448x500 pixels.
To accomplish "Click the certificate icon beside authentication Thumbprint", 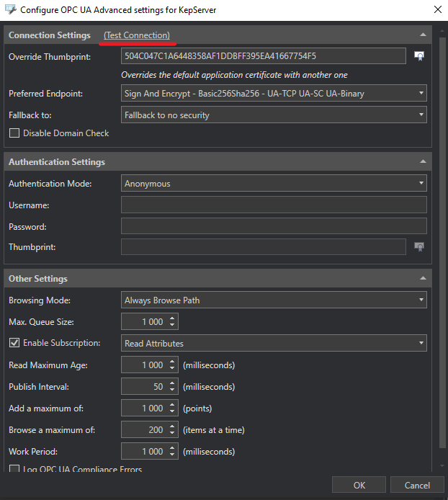I will click(x=419, y=247).
